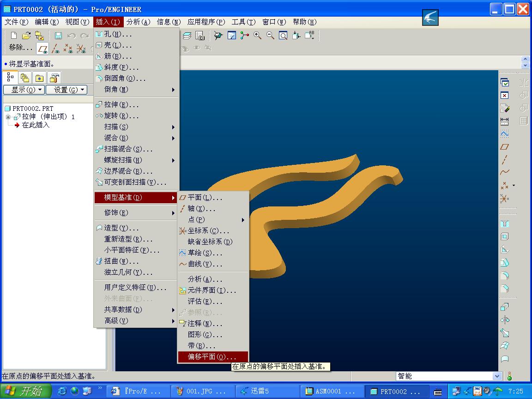Switch to ASM0001 taskbar window

click(x=332, y=391)
